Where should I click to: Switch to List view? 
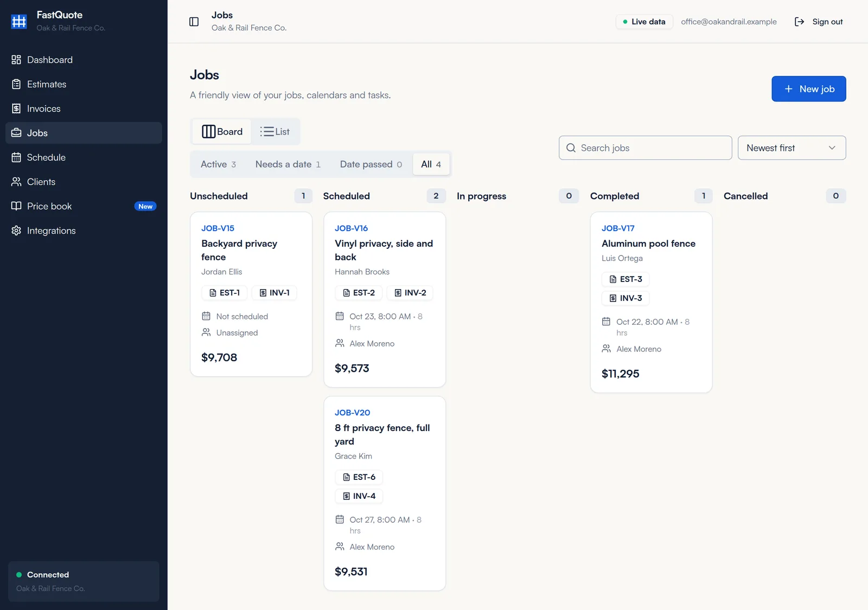tap(275, 132)
